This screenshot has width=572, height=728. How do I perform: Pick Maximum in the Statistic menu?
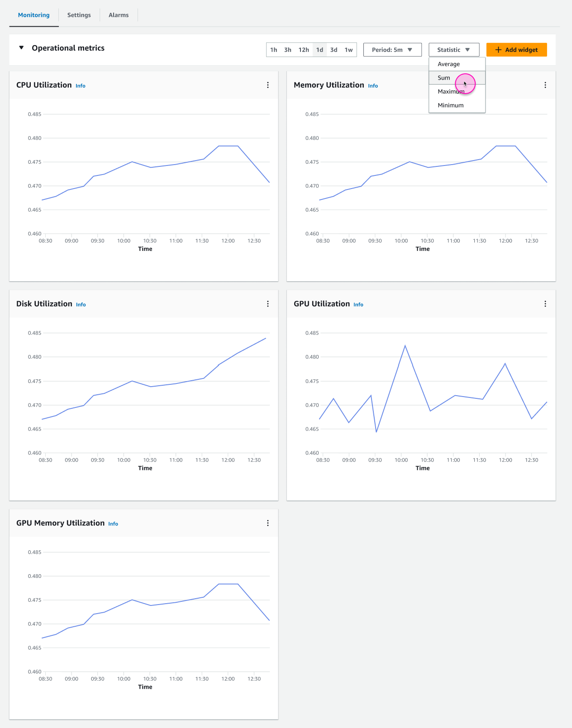(x=451, y=92)
